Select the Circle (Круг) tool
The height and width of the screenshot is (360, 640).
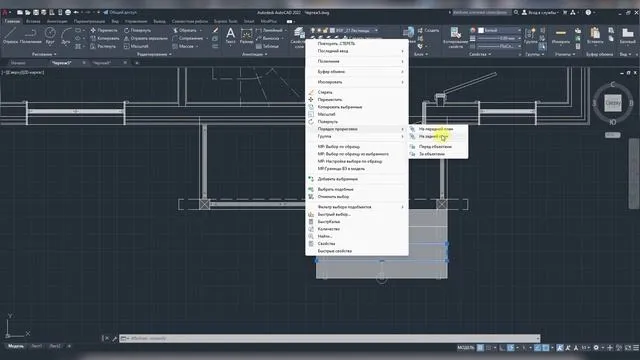click(x=50, y=36)
